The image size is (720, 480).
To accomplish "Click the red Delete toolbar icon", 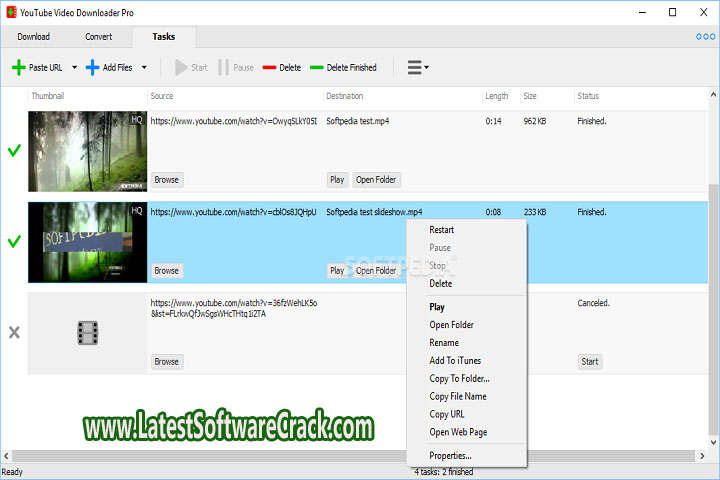I will [x=269, y=68].
